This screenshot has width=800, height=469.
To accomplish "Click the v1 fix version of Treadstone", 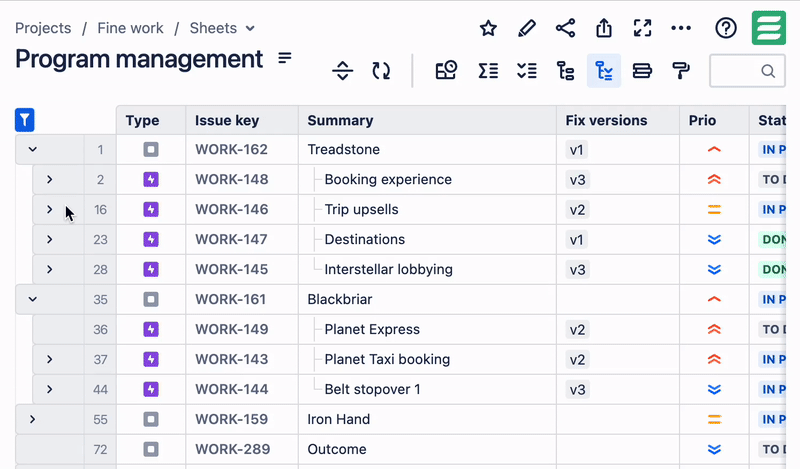I will (x=577, y=150).
